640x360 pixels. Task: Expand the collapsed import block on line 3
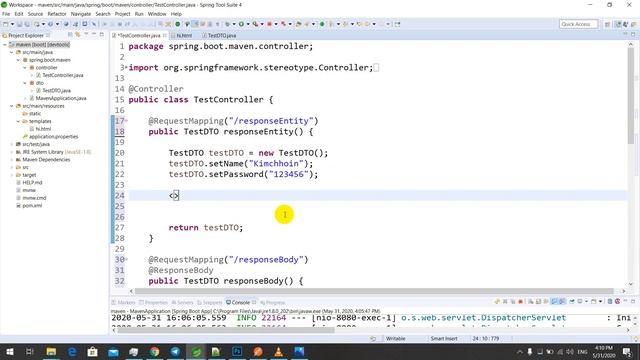(x=126, y=67)
